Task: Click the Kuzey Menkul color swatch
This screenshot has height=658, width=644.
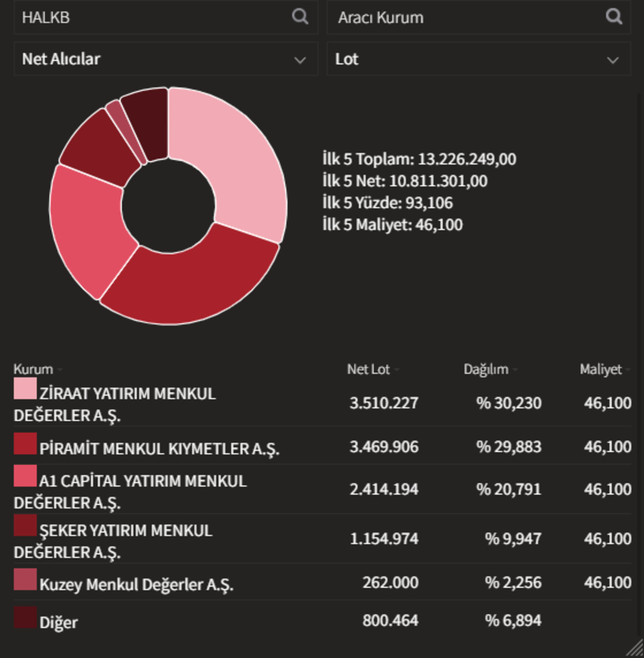Action: coord(25,580)
